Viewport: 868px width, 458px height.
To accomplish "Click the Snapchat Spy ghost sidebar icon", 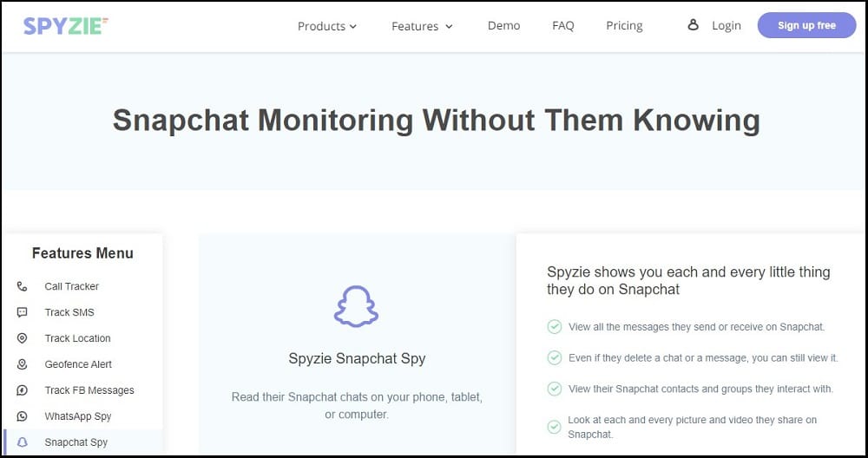I will click(23, 442).
